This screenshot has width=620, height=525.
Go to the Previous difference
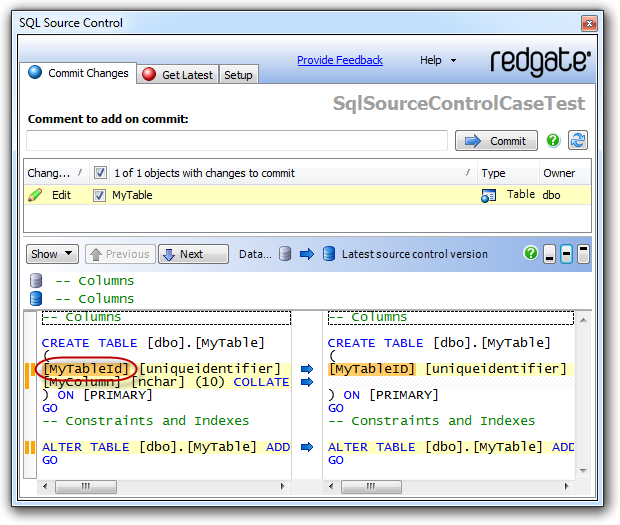pos(120,254)
